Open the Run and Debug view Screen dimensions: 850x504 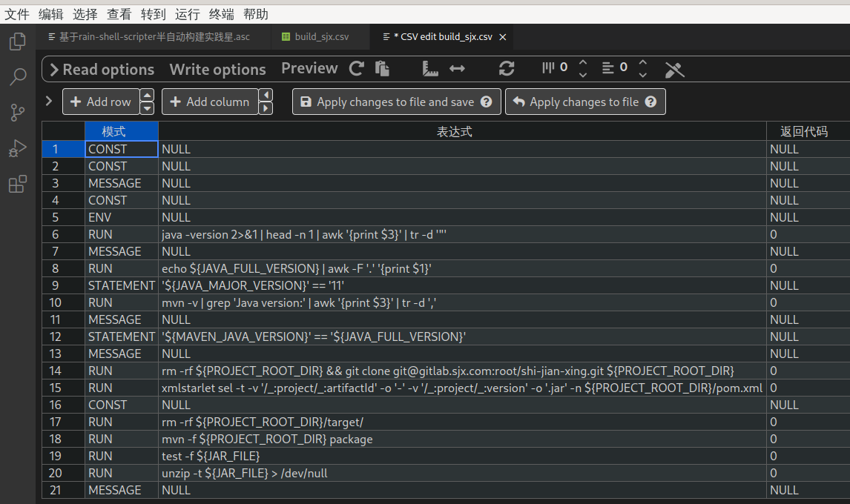coord(17,148)
